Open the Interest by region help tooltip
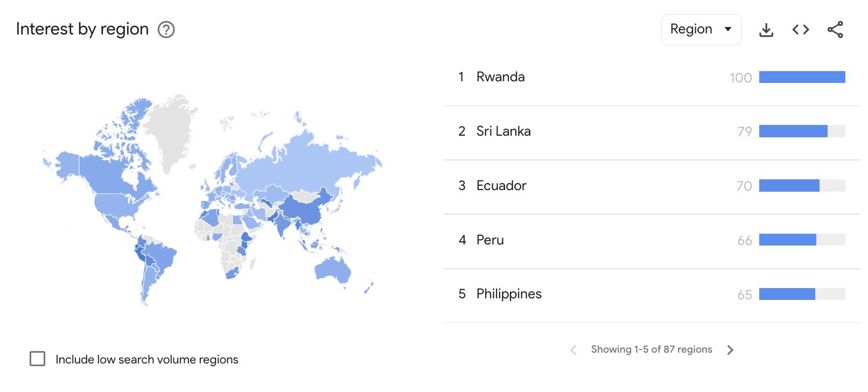 (x=165, y=30)
